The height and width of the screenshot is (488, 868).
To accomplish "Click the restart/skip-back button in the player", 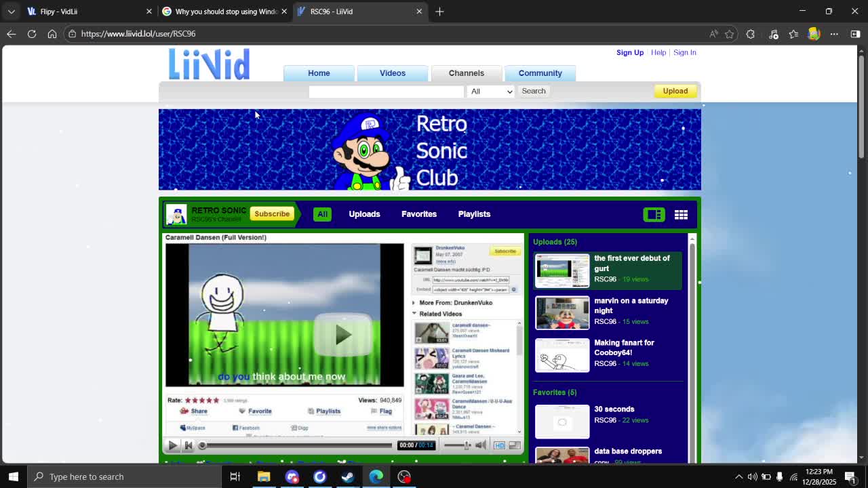I will pos(189,445).
